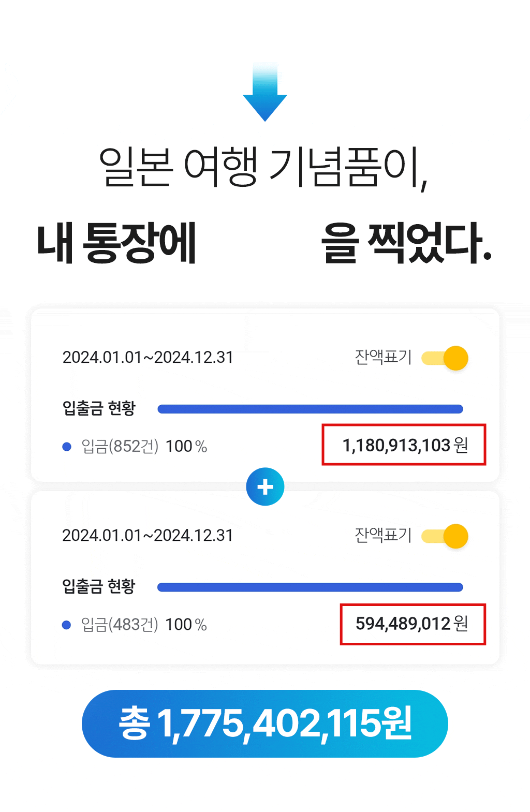The image size is (530, 812).
Task: Click the 입금(852건) label
Action: click(120, 447)
